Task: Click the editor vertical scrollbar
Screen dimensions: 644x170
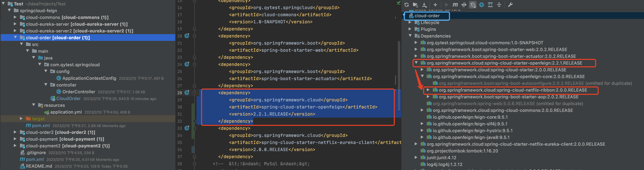Action: tap(399, 76)
